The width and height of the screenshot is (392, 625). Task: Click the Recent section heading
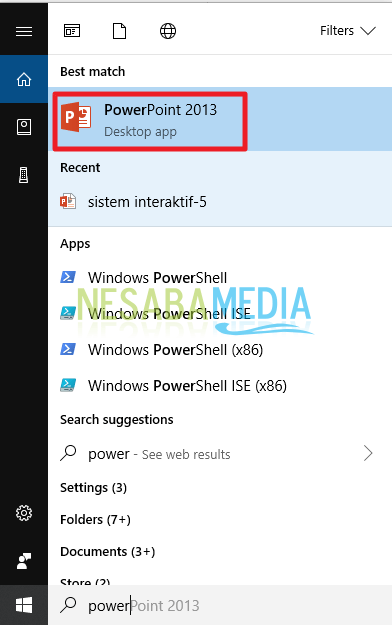80,167
